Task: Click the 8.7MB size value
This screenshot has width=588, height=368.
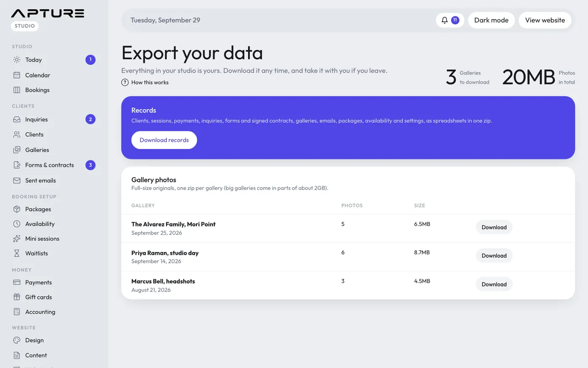Action: [x=422, y=252]
